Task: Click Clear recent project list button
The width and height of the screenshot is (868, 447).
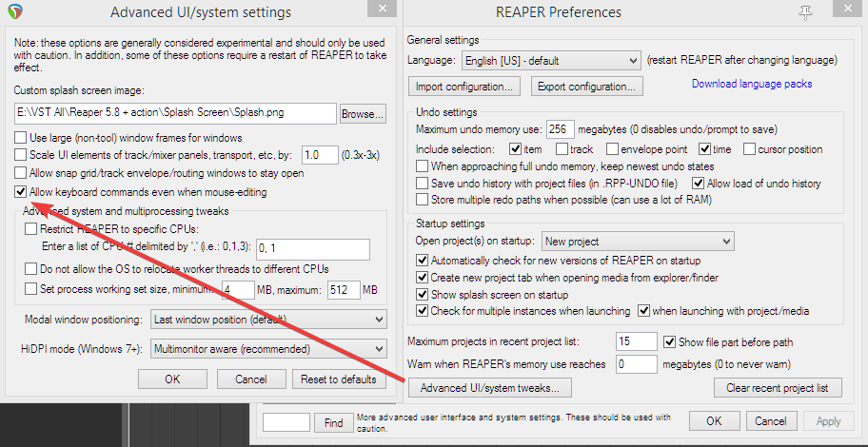Action: coord(778,388)
